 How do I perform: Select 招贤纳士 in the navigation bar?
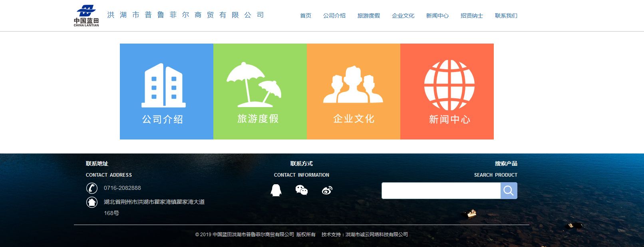click(472, 16)
